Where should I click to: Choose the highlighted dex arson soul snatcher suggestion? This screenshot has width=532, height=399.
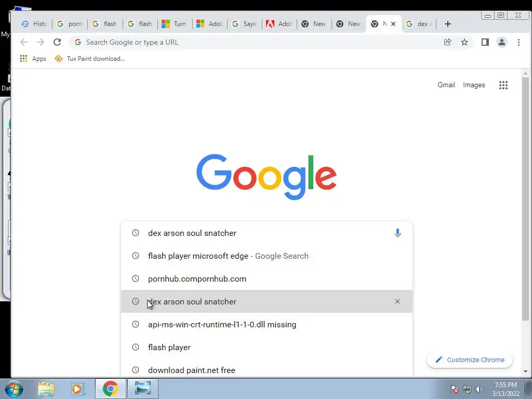click(x=267, y=301)
